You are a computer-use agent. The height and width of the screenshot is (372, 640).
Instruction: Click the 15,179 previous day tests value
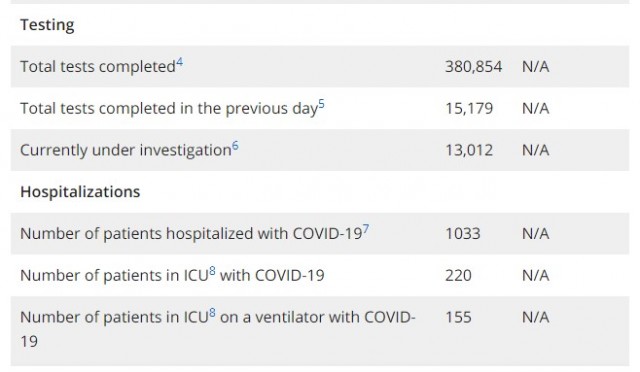click(x=469, y=109)
